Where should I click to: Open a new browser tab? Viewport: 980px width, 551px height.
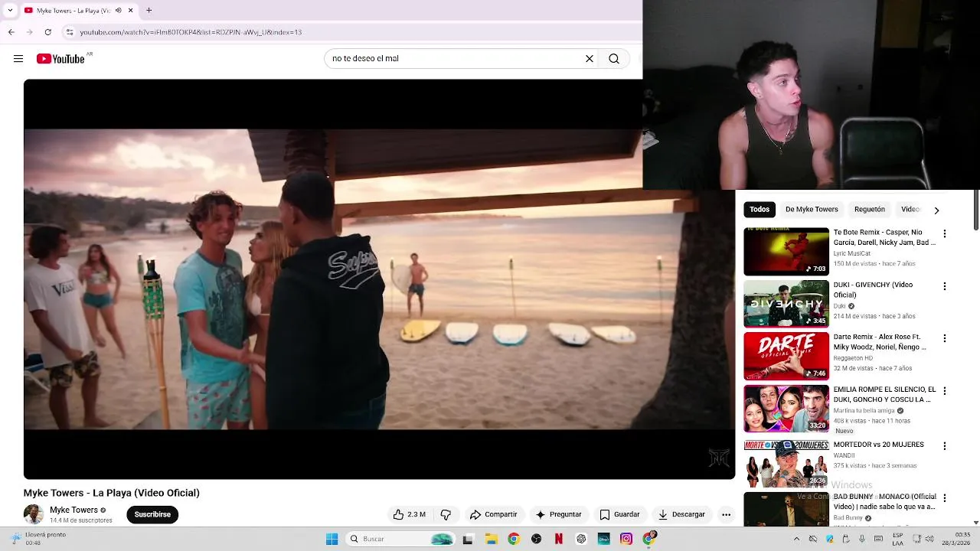pyautogui.click(x=149, y=11)
